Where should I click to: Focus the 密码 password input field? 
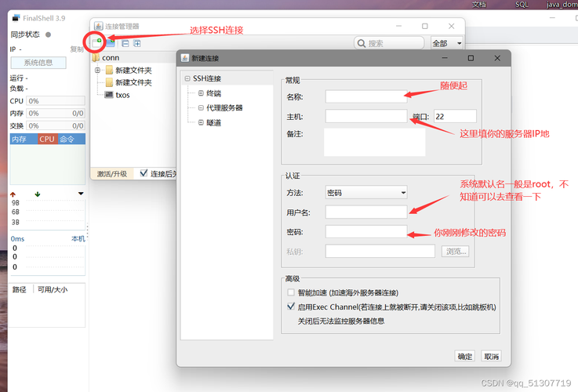point(366,232)
